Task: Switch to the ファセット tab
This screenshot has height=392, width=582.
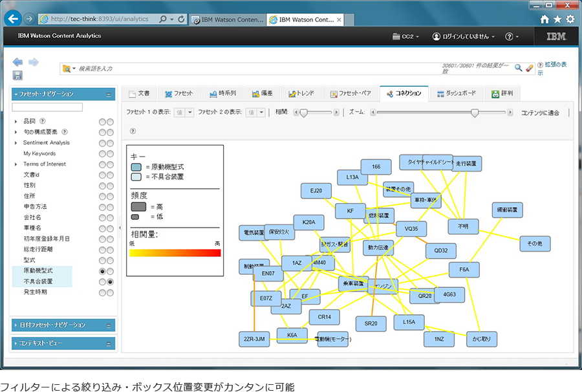Action: (x=179, y=94)
